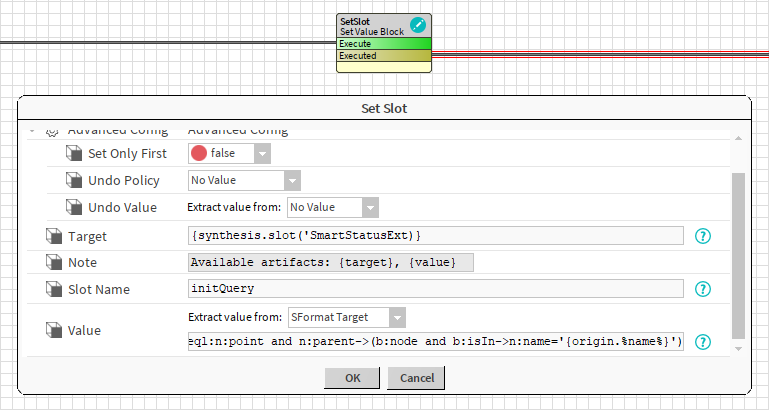Click the Slot Name slot icon
Screen dimensions: 769x410
(53, 288)
